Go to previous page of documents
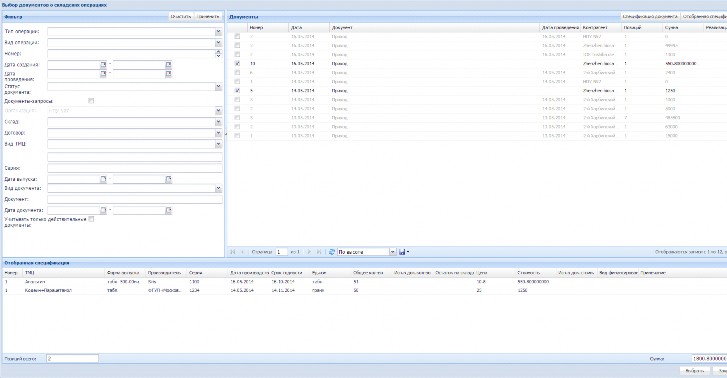 click(x=242, y=252)
